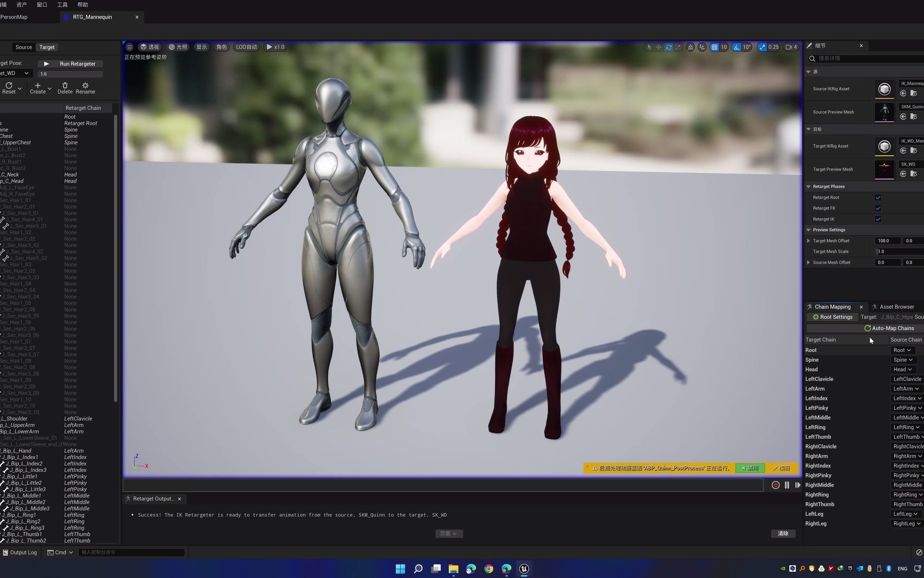Select the rotate transform tool in viewport
The height and width of the screenshot is (578, 924).
(668, 47)
